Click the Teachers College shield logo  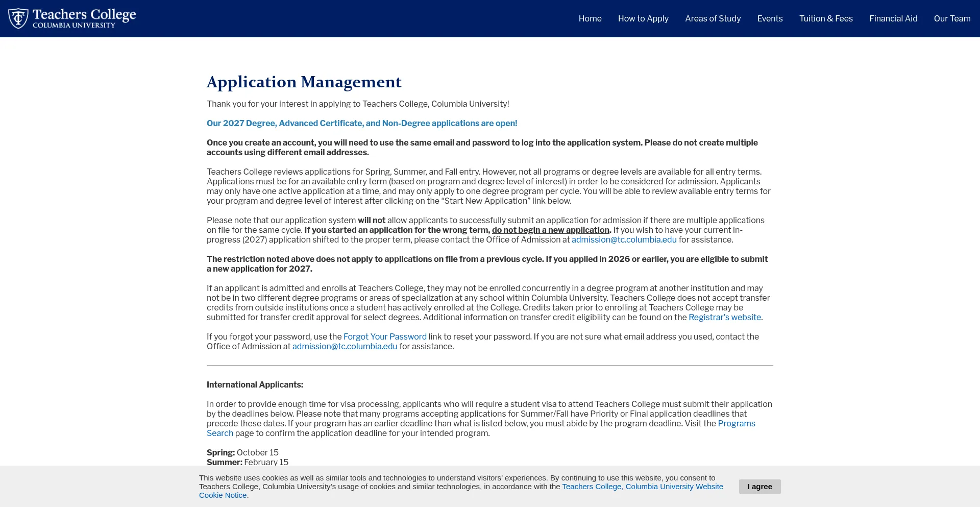pos(18,18)
